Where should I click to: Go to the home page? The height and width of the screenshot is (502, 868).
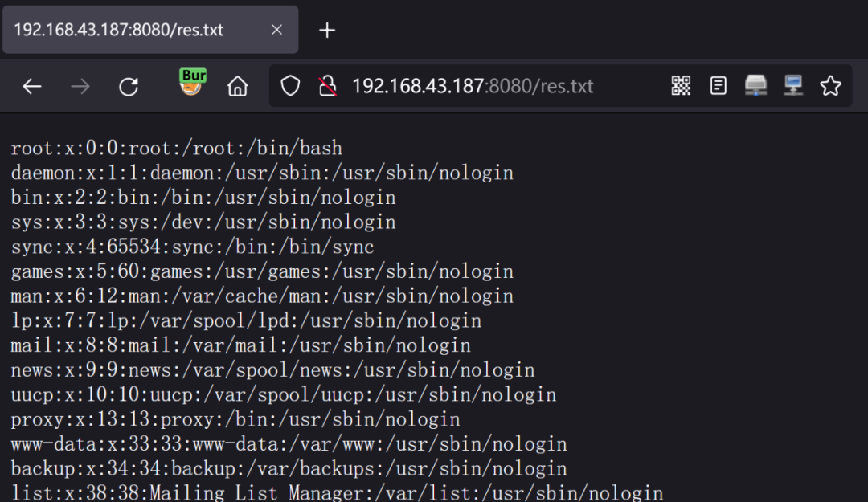click(x=237, y=86)
